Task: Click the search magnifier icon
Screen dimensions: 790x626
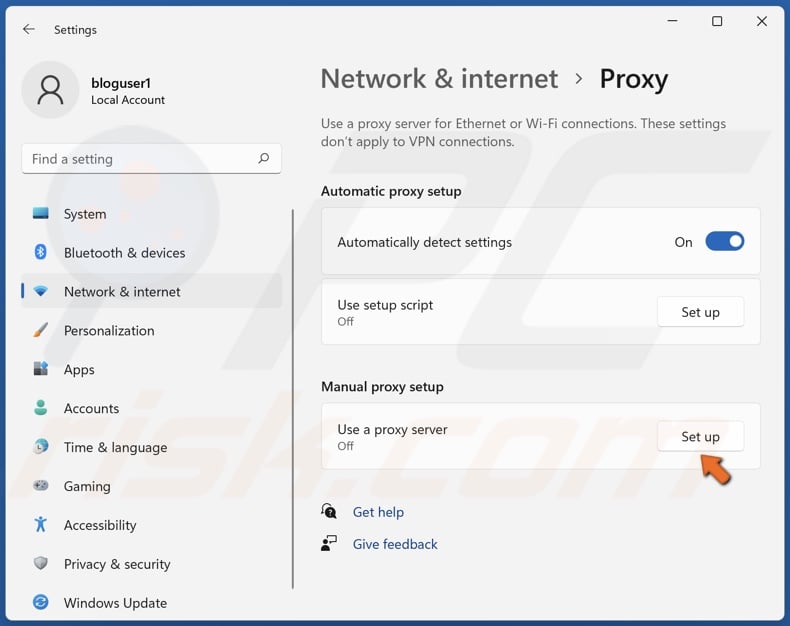Action: pyautogui.click(x=264, y=159)
